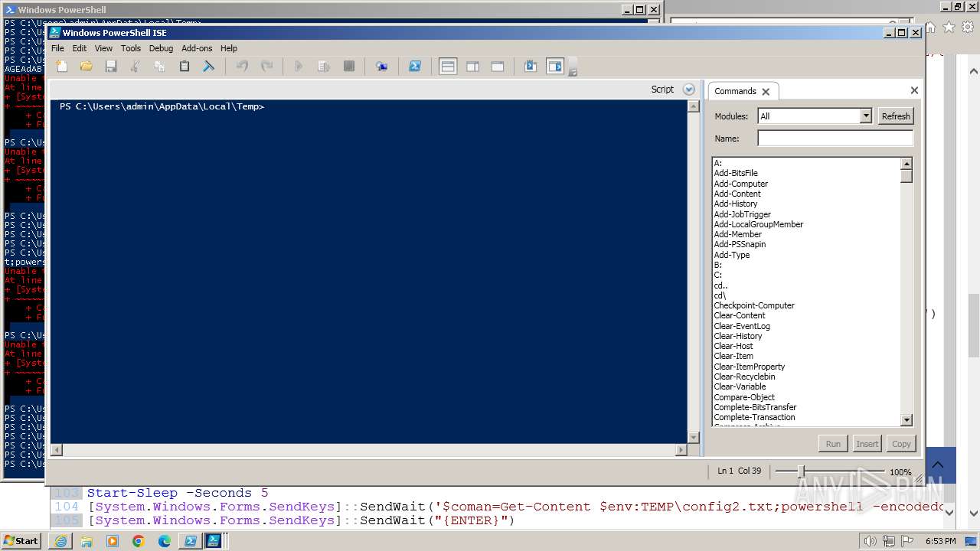
Task: Click the Copy button in Commands pane
Action: tap(902, 444)
